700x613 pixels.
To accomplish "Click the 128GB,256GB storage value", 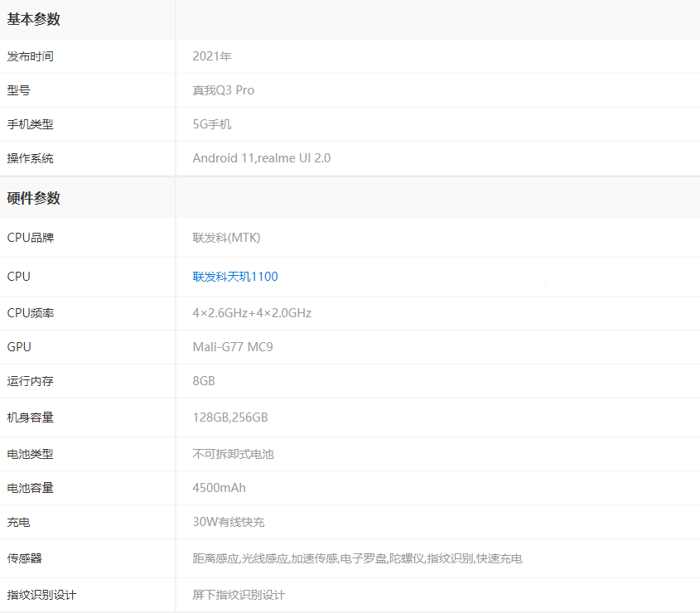I will pos(230,418).
